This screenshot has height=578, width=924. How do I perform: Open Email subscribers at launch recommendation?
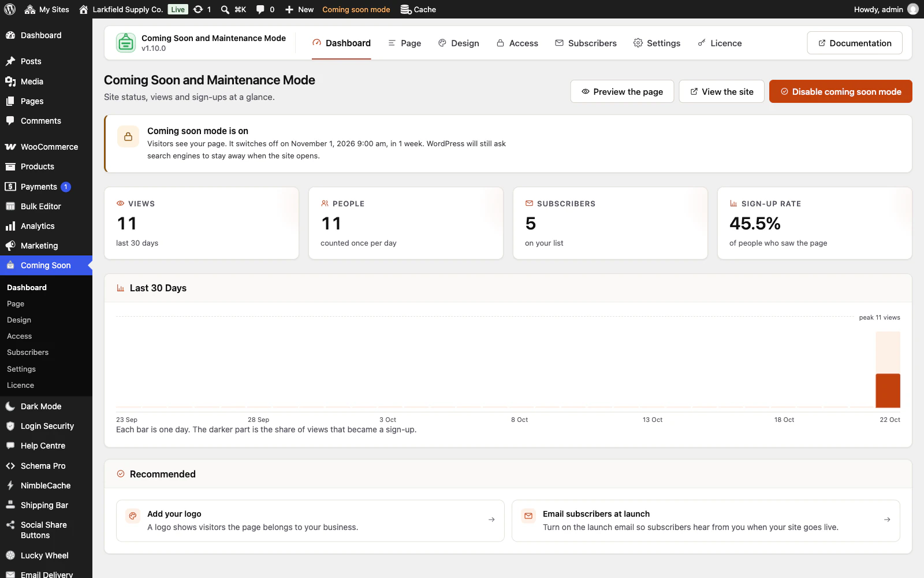click(x=706, y=521)
